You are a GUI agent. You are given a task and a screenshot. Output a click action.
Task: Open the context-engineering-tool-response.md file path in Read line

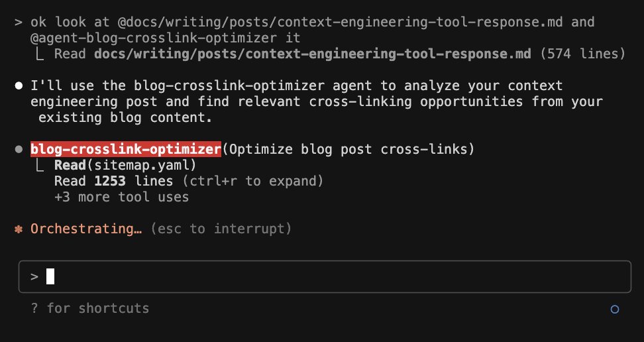(x=313, y=54)
